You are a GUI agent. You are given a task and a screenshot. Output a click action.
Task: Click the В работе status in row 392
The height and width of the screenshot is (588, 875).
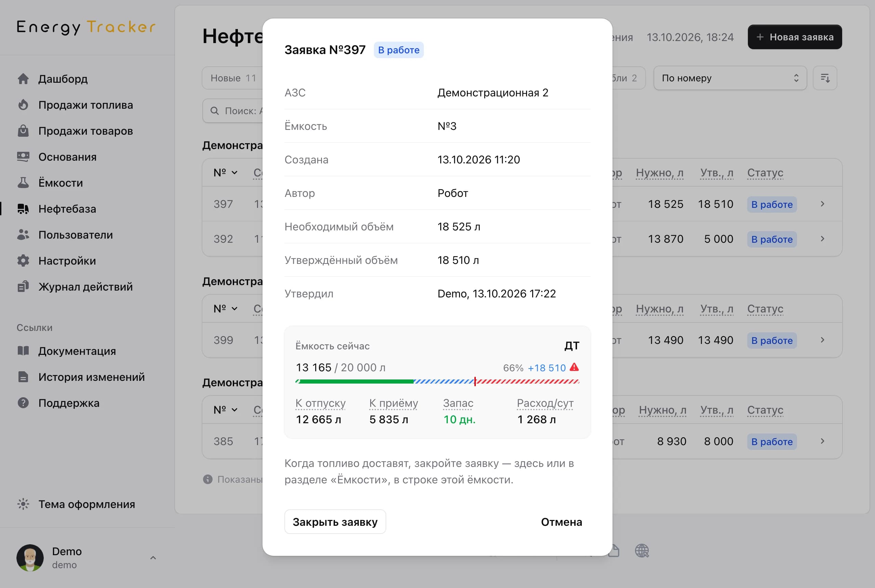[x=771, y=239]
